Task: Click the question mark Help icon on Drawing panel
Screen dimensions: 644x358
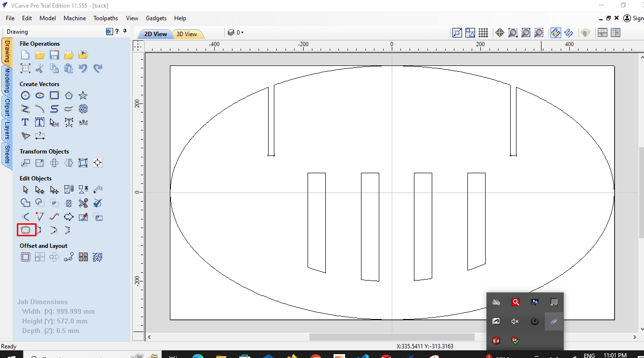Action: pyautogui.click(x=117, y=32)
